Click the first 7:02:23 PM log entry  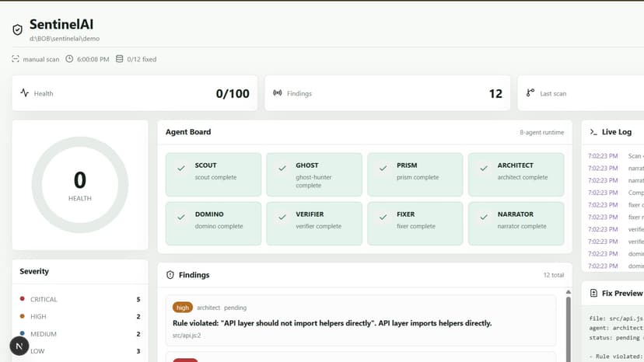616,156
